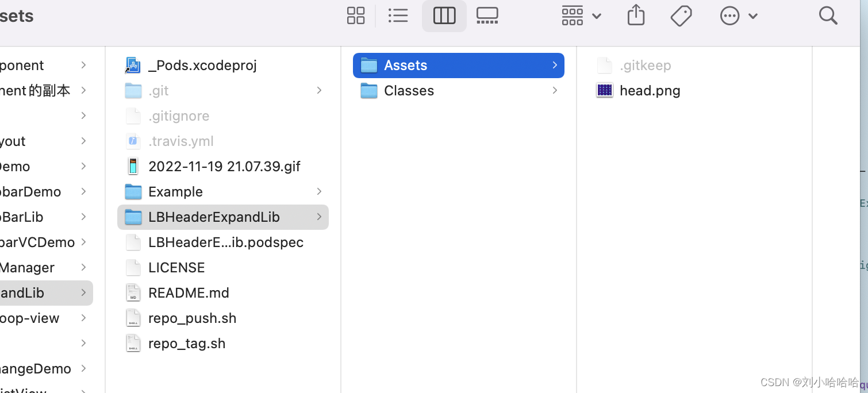
Task: Select the column view icon
Action: (x=444, y=16)
